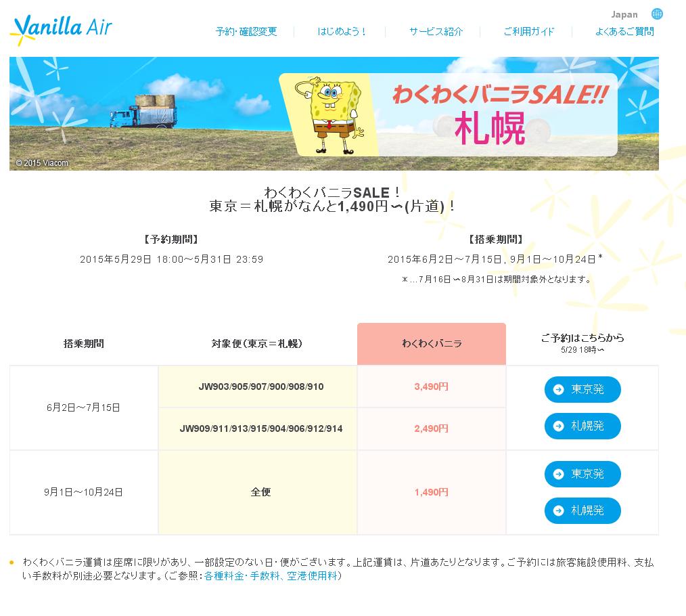Select the booking dates 2015年5月29日 18:00〜5月31日 23:59
Screen dimensions: 686x616
[x=172, y=259]
